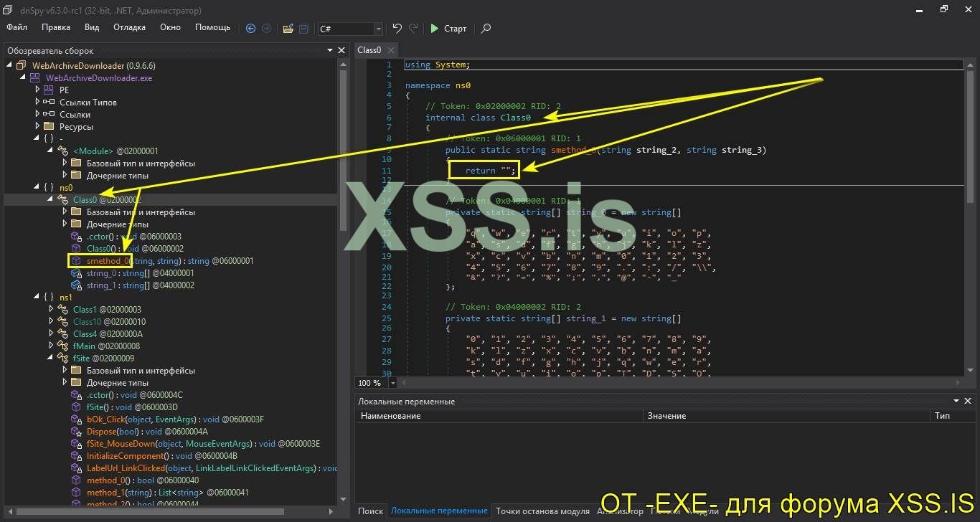Close the Обозреватель сборок panel
The image size is (980, 522).
pyautogui.click(x=342, y=51)
